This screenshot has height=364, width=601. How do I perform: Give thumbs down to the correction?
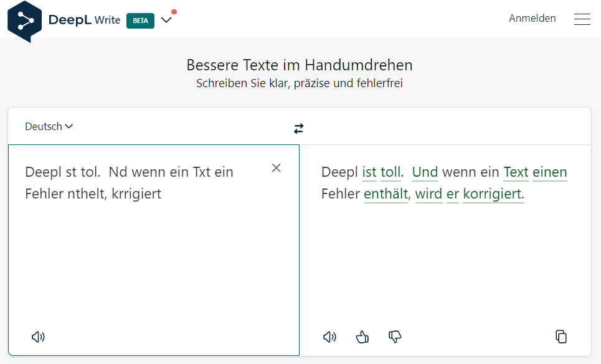(x=395, y=337)
